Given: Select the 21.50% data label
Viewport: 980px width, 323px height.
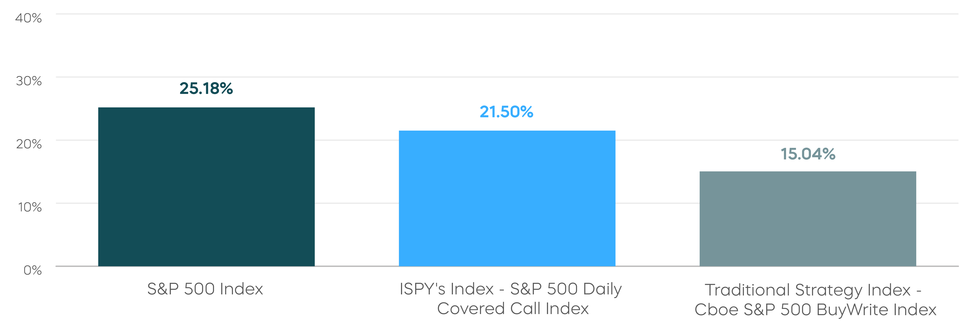Looking at the screenshot, I should pyautogui.click(x=506, y=112).
